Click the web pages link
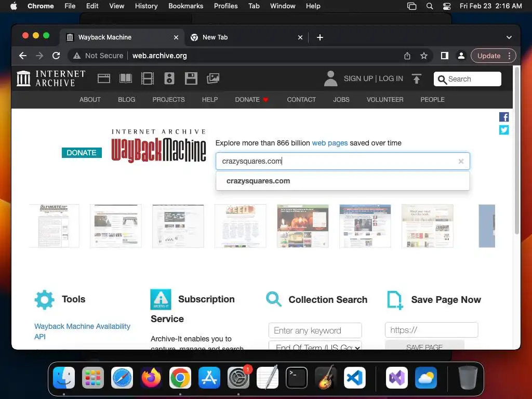This screenshot has height=399, width=532. [x=330, y=143]
